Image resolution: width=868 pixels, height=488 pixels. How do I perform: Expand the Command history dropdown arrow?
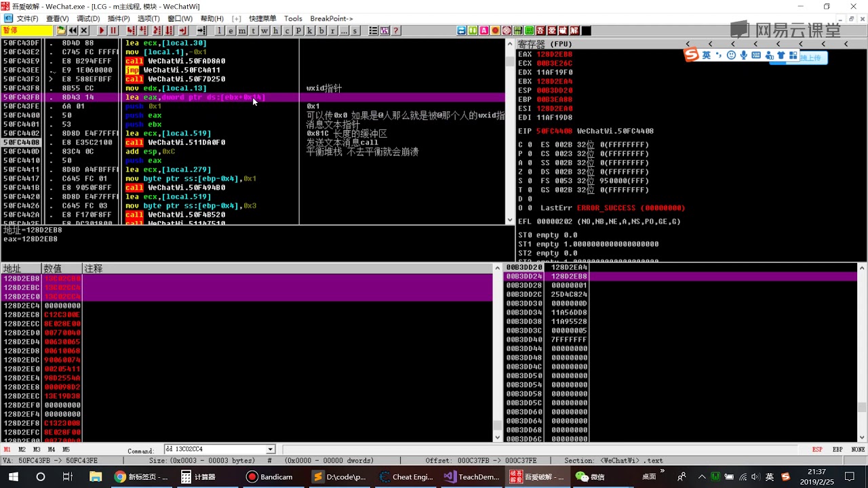[x=271, y=449]
